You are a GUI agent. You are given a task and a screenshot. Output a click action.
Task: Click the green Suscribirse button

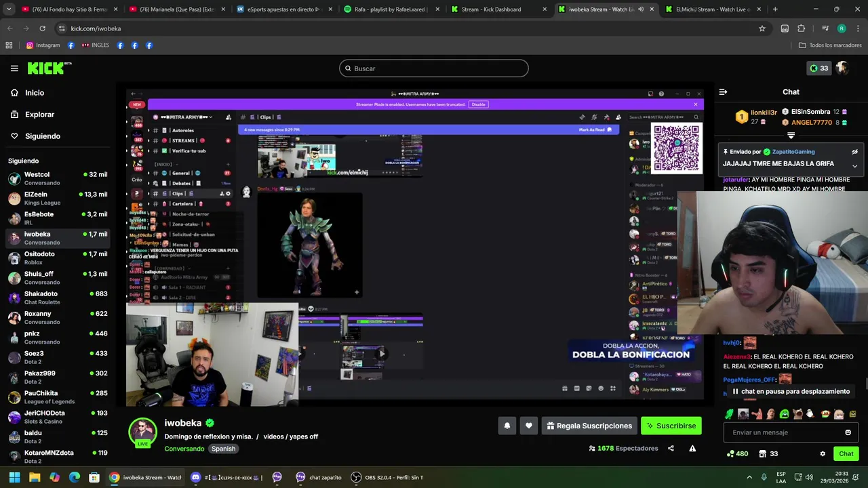671,426
